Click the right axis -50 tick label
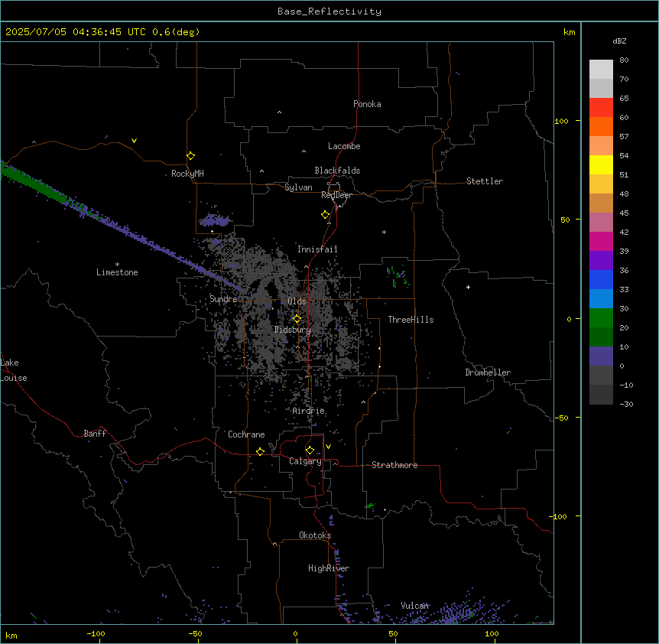Screen dimensions: 659x644 coord(561,418)
